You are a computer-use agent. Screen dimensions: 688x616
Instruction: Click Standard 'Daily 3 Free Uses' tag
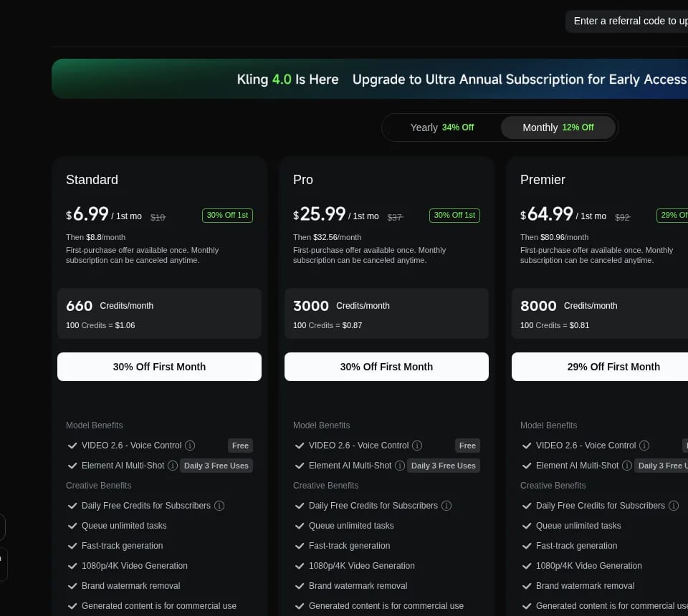point(216,466)
